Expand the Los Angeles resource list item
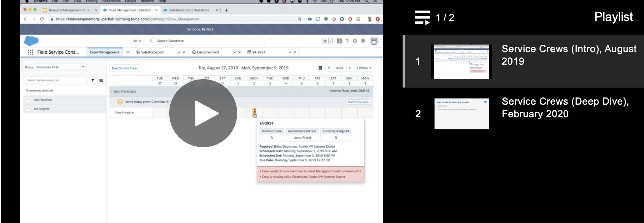Viewport: 644px width, 223px height. (x=29, y=109)
